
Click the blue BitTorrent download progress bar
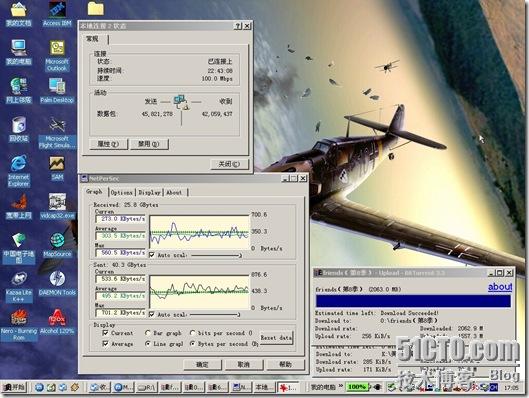tap(413, 301)
